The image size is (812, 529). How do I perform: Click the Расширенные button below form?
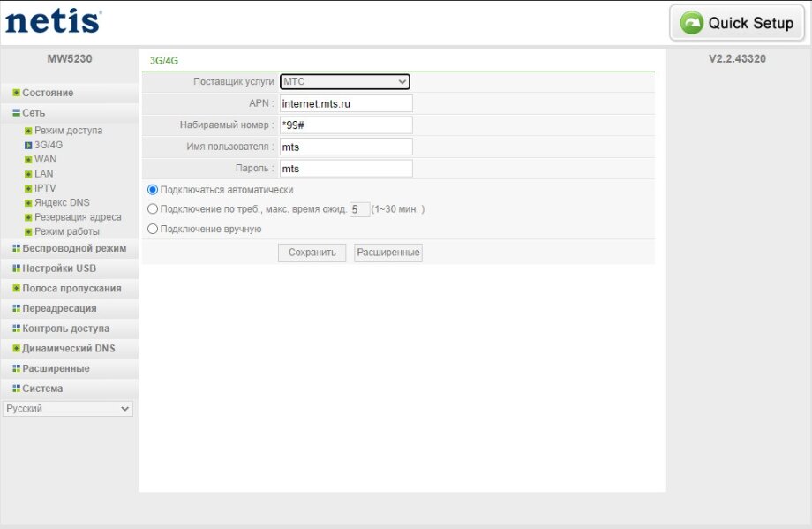(x=388, y=253)
